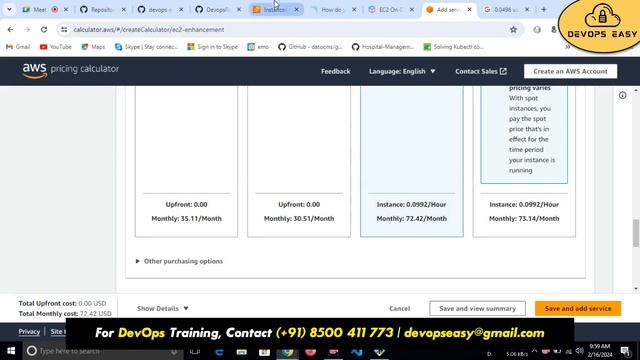Open the notification center icon
The image size is (640, 360).
coord(625,351)
